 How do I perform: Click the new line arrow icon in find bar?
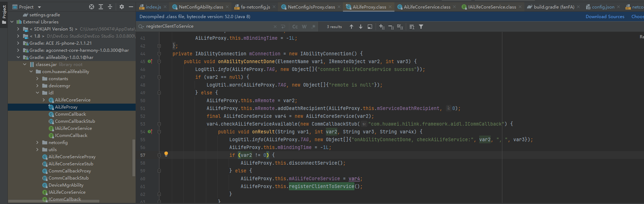[283, 27]
